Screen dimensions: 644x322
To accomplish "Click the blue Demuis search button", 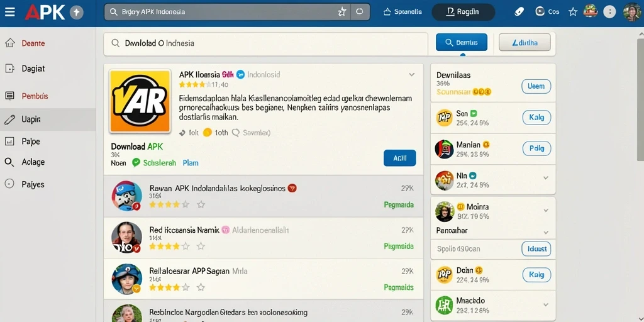I will pos(461,42).
